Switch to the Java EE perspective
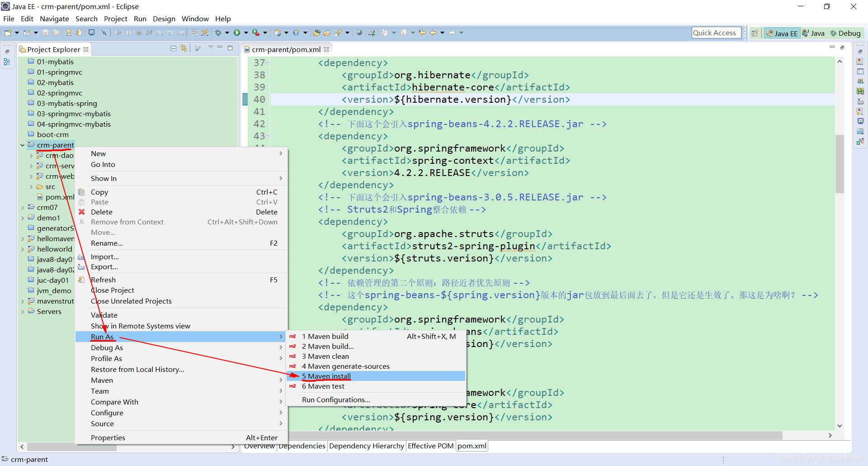Viewport: 868px width, 466px height. click(x=782, y=33)
